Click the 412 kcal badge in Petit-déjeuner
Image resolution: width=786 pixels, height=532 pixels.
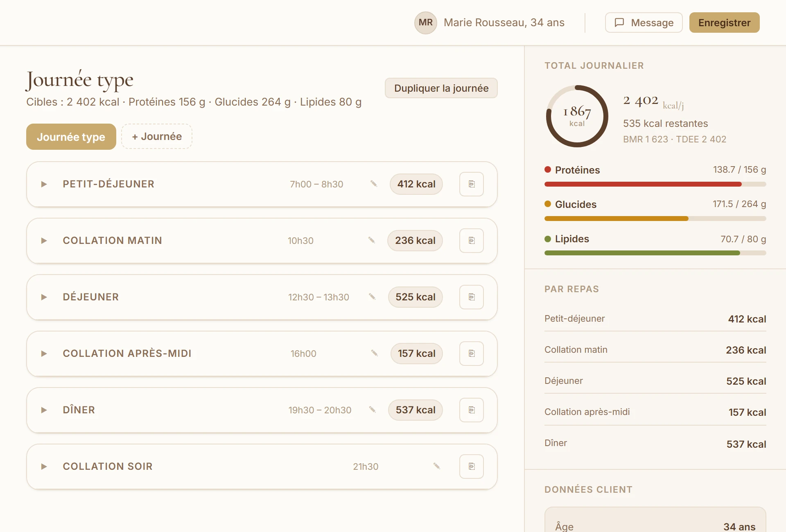[x=416, y=184]
